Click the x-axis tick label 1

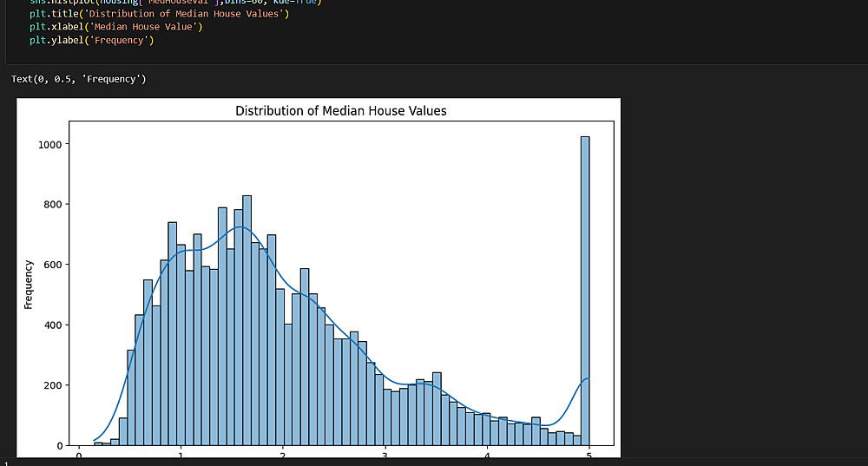coord(181,456)
